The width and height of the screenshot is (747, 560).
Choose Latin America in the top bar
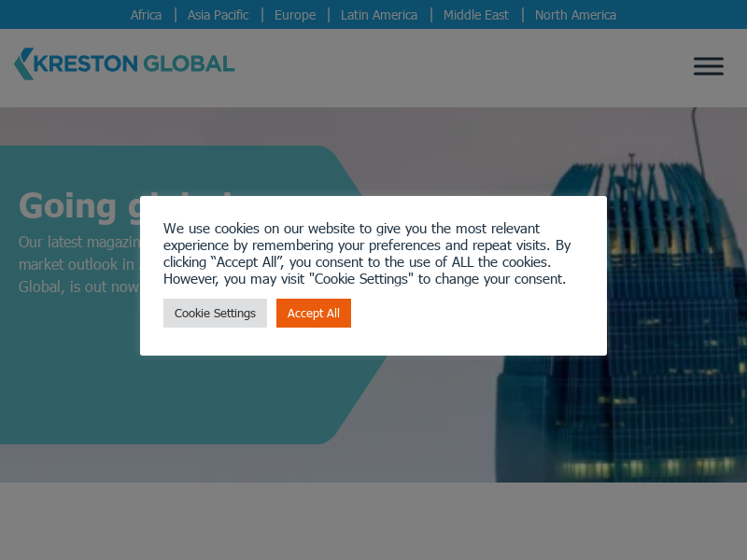[x=379, y=15]
